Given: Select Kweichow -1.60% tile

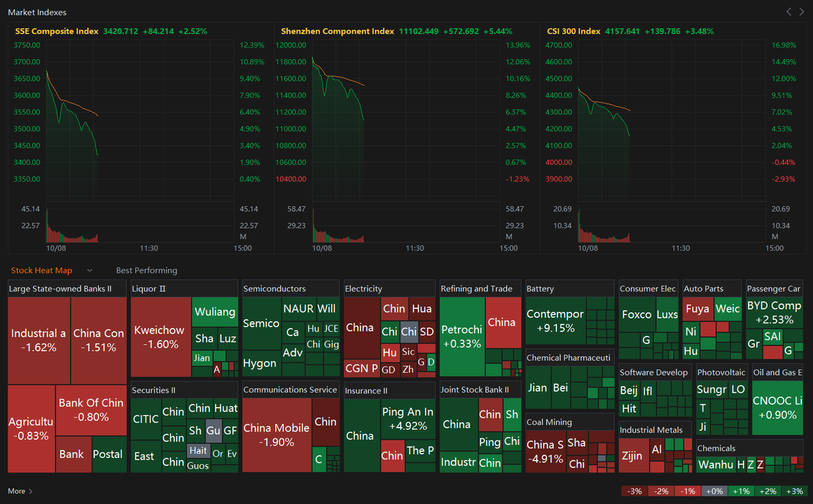Looking at the screenshot, I should (160, 337).
